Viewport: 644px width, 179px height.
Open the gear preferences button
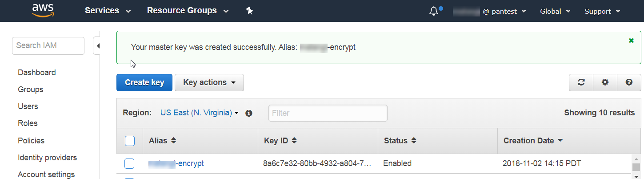[605, 82]
